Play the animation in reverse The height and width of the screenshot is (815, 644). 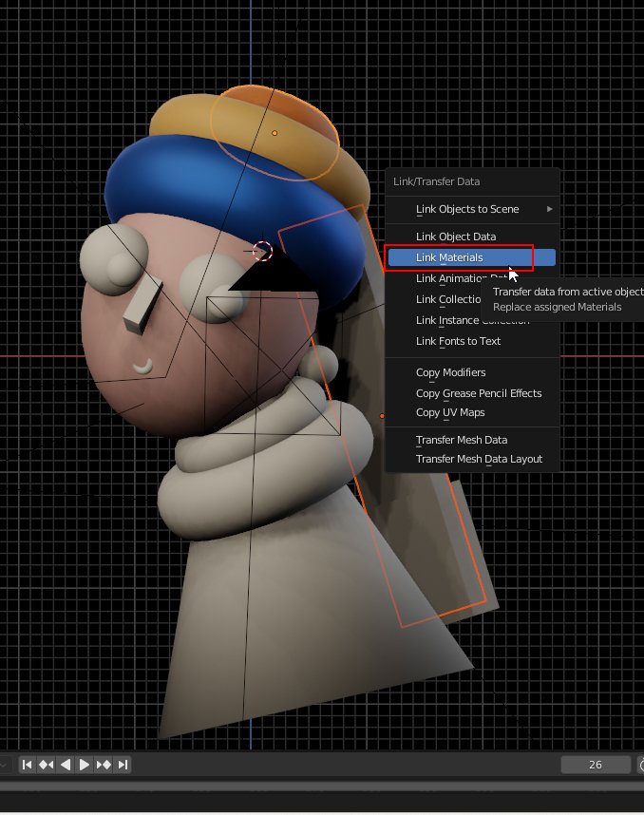(x=66, y=765)
